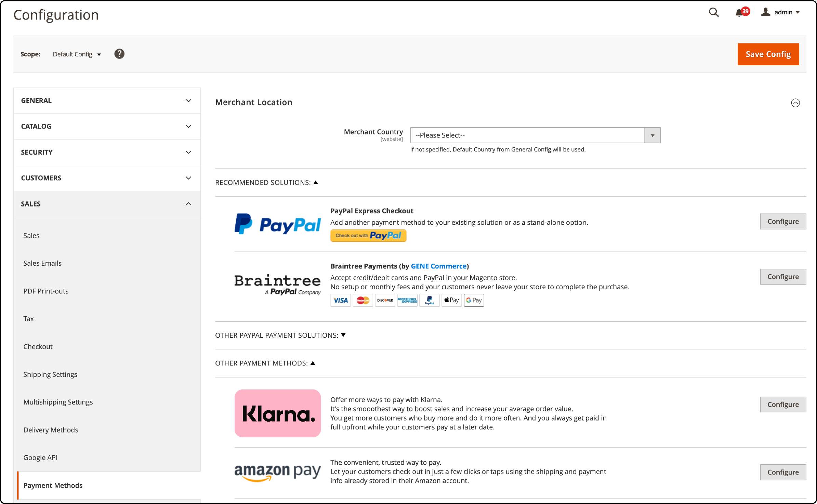
Task: Configure PayPal Express Checkout
Action: coord(783,222)
